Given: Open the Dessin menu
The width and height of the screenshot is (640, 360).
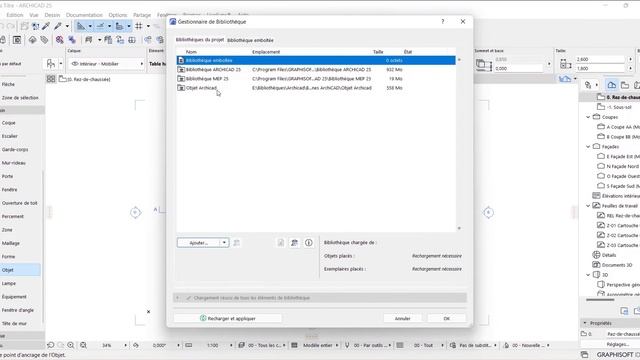Looking at the screenshot, I should click(x=52, y=15).
